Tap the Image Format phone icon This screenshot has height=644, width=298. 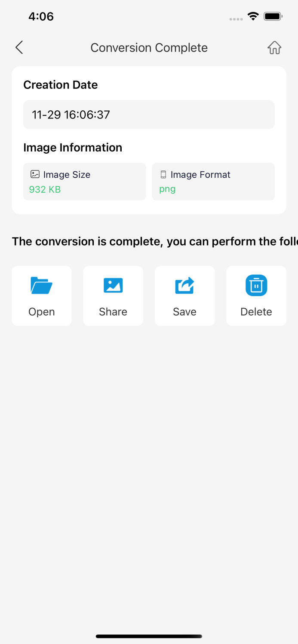[163, 174]
